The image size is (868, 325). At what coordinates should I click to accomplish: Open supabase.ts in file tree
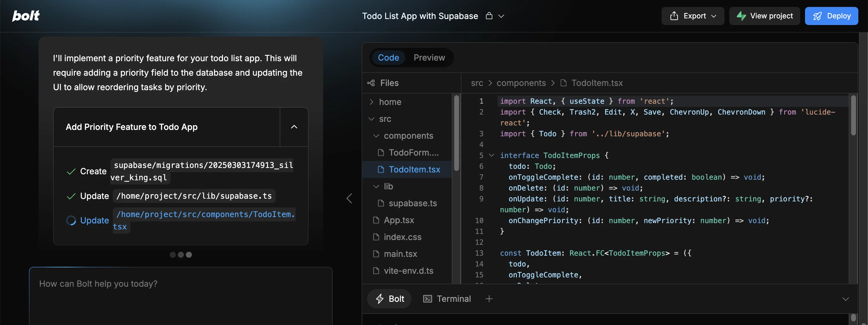pyautogui.click(x=407, y=203)
